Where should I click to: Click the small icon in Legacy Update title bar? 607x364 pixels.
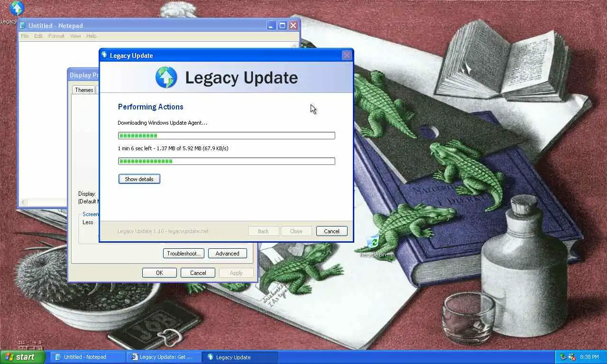[105, 55]
